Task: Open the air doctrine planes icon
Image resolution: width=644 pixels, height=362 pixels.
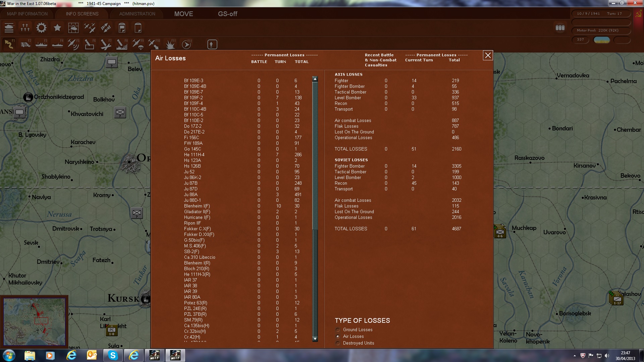Action: (90, 28)
